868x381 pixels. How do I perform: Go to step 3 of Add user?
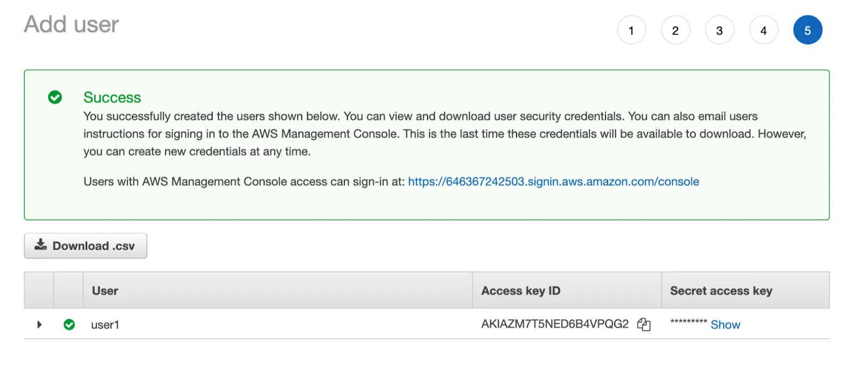coord(719,30)
